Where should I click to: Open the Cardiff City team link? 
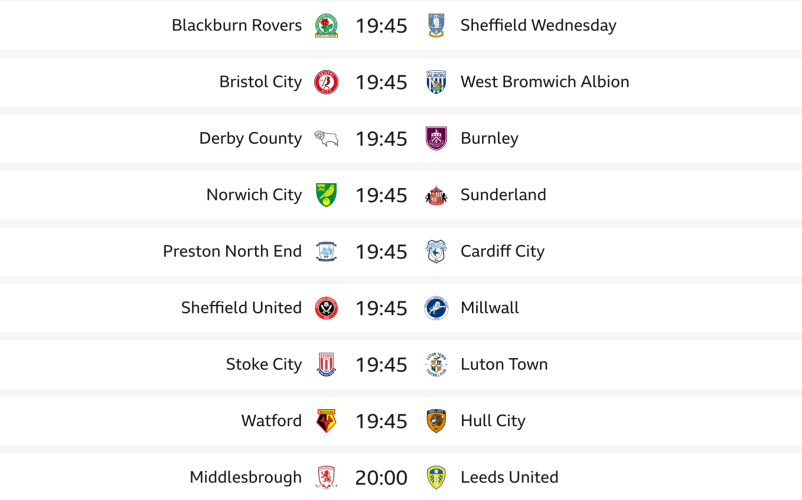[502, 252]
